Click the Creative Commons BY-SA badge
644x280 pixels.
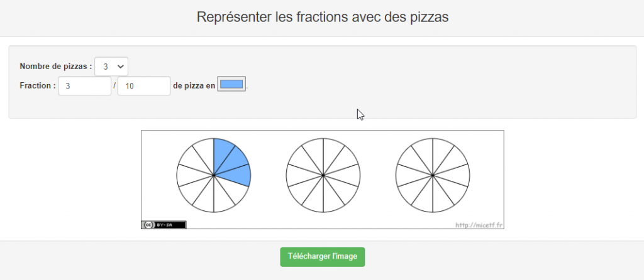(164, 224)
